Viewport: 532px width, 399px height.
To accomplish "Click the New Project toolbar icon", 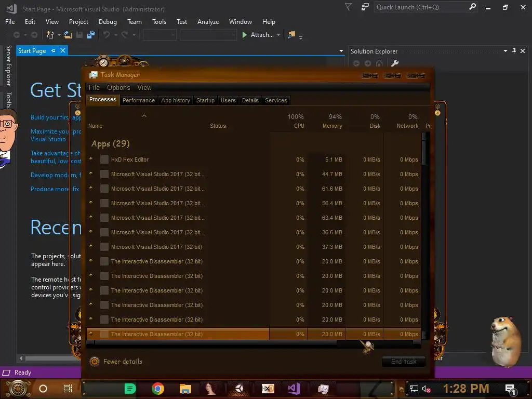I will click(x=50, y=35).
